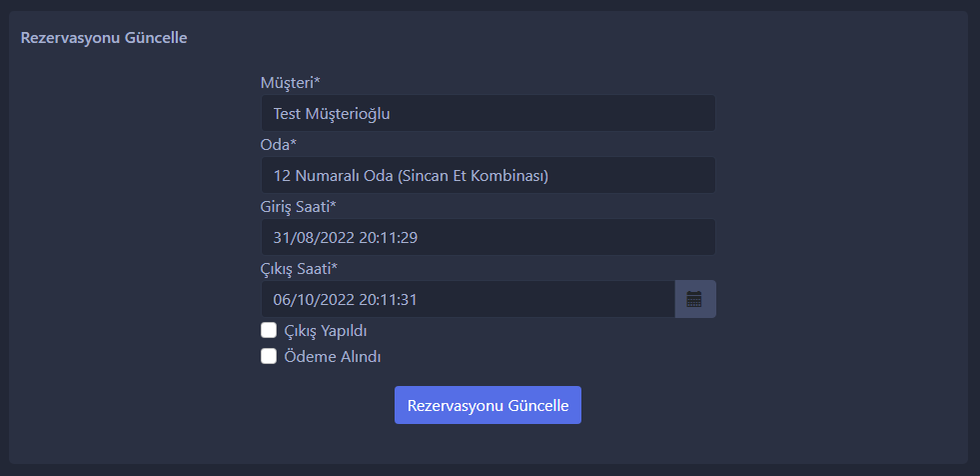Viewport: 980px width, 476px height.
Task: Click the 06/10/2022 20:11:31 exit date
Action: click(345, 300)
